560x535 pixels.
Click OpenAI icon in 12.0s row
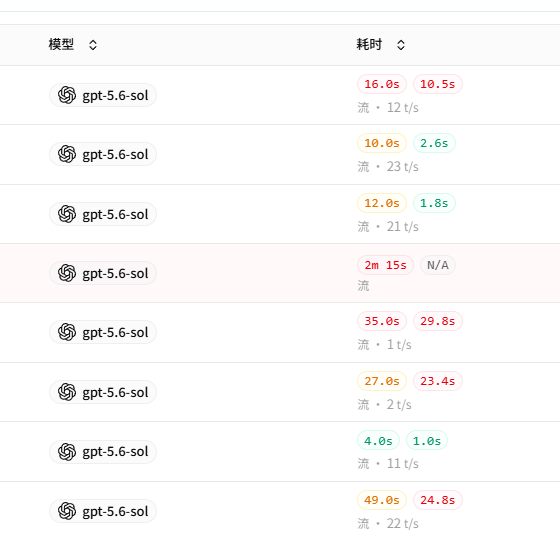(67, 214)
